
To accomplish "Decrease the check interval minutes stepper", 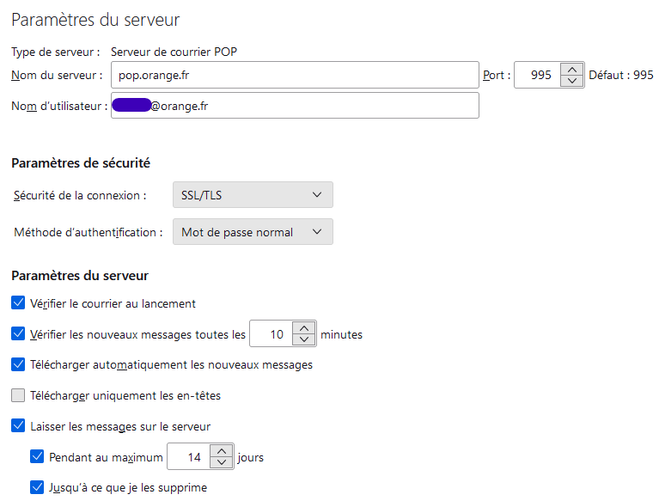I will 305,340.
